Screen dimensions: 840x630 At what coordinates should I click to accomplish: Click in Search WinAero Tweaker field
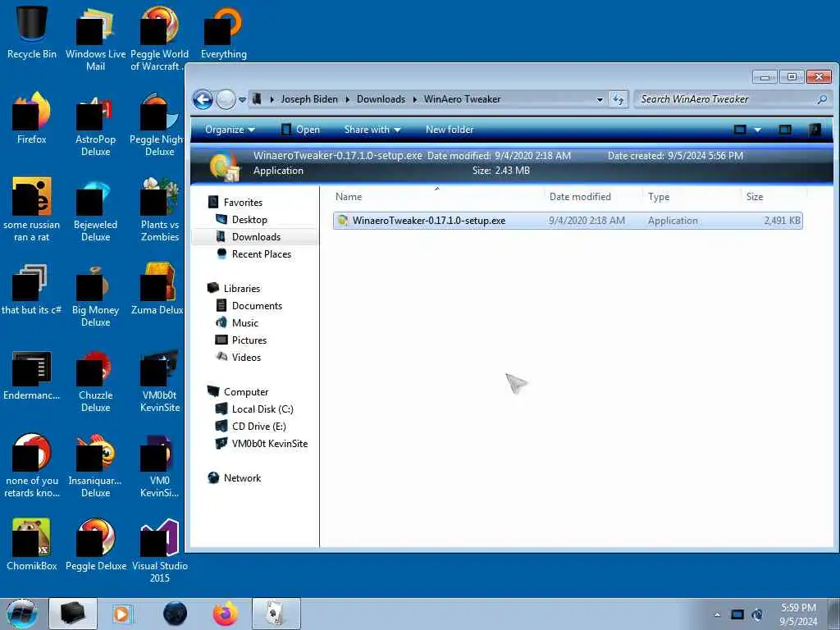(x=725, y=99)
